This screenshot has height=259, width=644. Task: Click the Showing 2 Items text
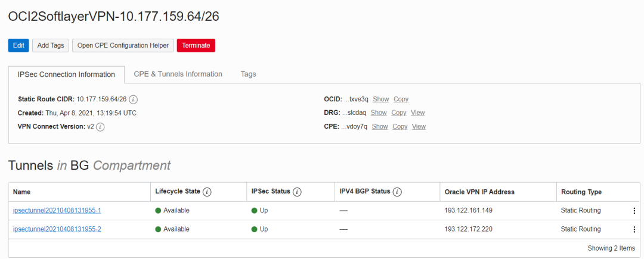[611, 248]
